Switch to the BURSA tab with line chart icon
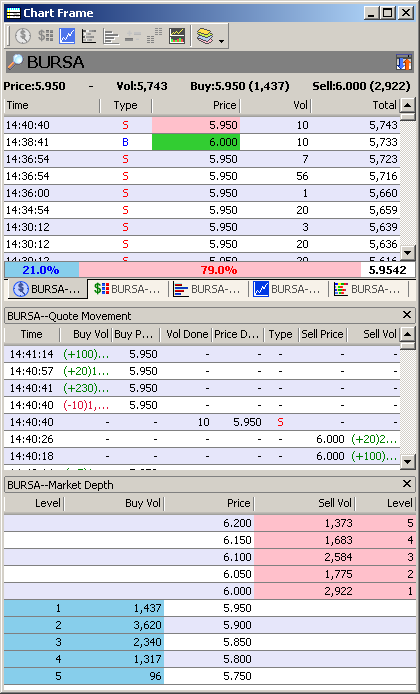420x694 pixels. (288, 289)
